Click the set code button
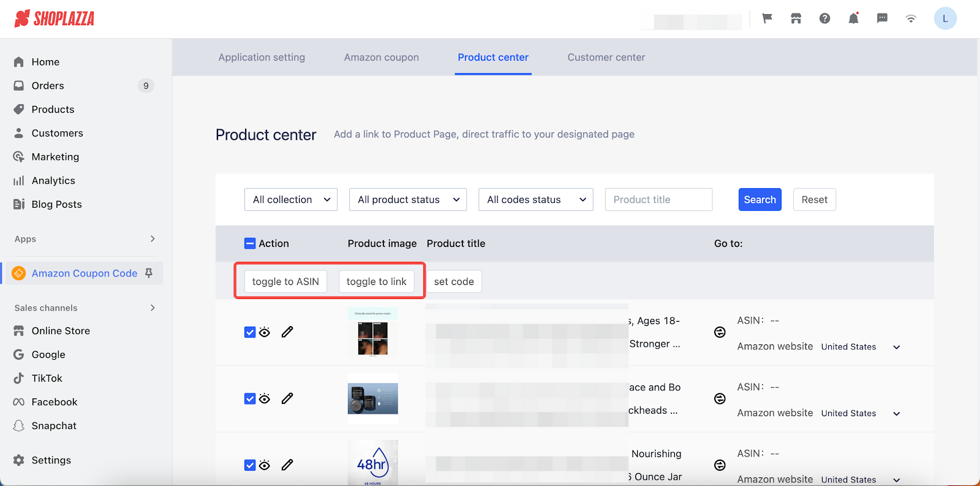Viewport: 980px width, 486px height. (x=454, y=282)
